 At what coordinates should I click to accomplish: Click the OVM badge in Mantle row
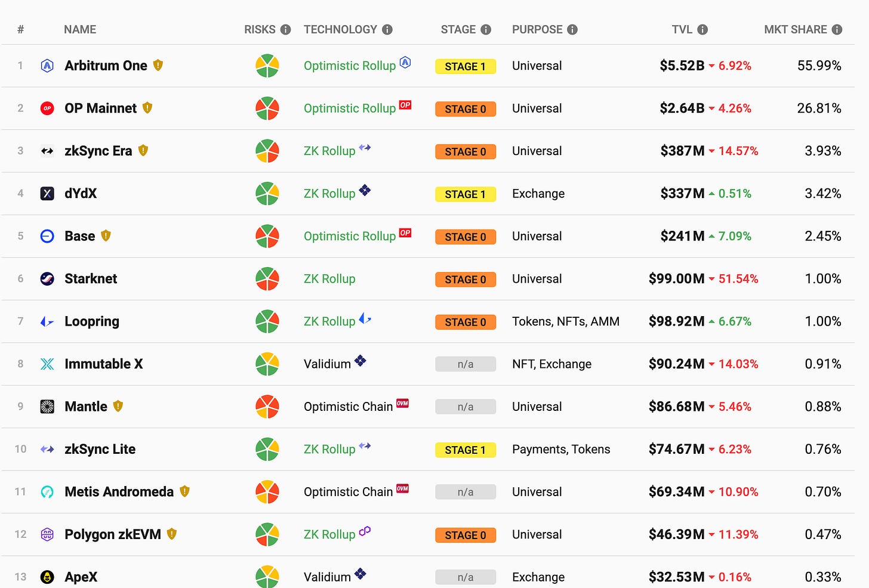pyautogui.click(x=403, y=404)
